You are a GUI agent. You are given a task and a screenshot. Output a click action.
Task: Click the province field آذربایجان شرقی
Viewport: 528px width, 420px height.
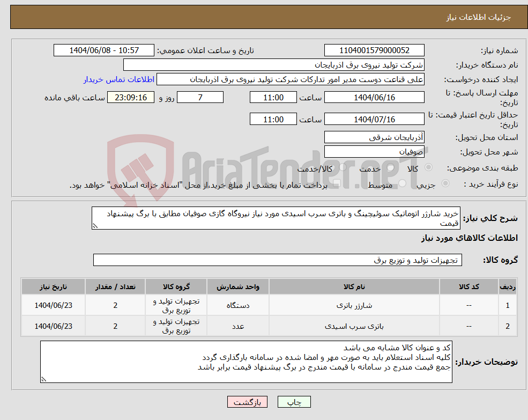click(x=374, y=137)
